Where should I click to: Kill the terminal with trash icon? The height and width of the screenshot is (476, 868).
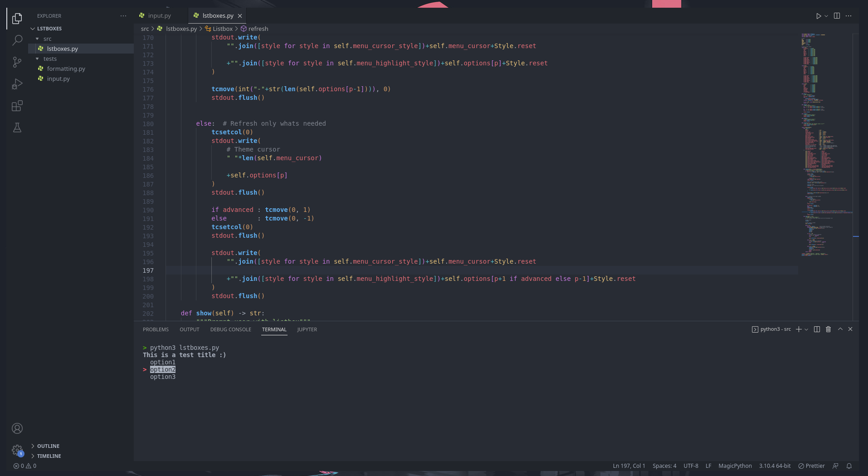click(x=829, y=329)
